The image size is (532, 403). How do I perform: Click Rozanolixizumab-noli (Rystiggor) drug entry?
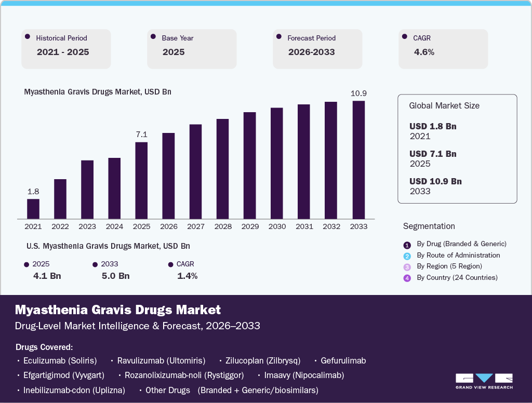point(184,375)
